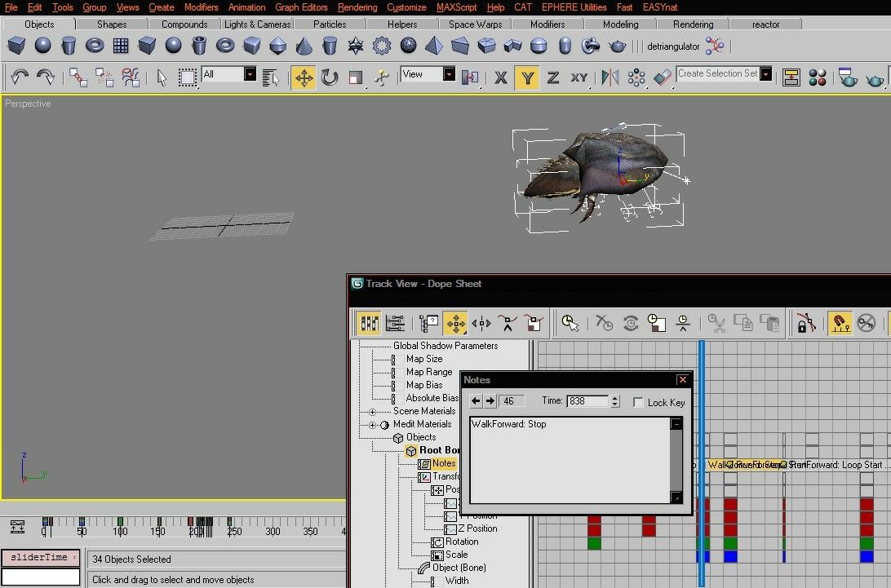Switch to the Space Warps tab
The image size is (891, 588).
click(475, 24)
